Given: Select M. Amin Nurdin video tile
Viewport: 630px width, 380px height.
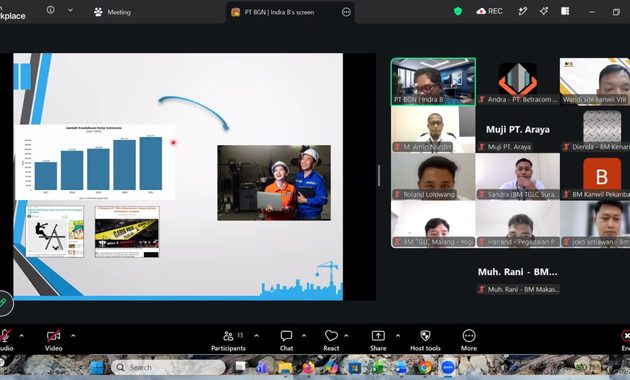Looking at the screenshot, I should [433, 129].
